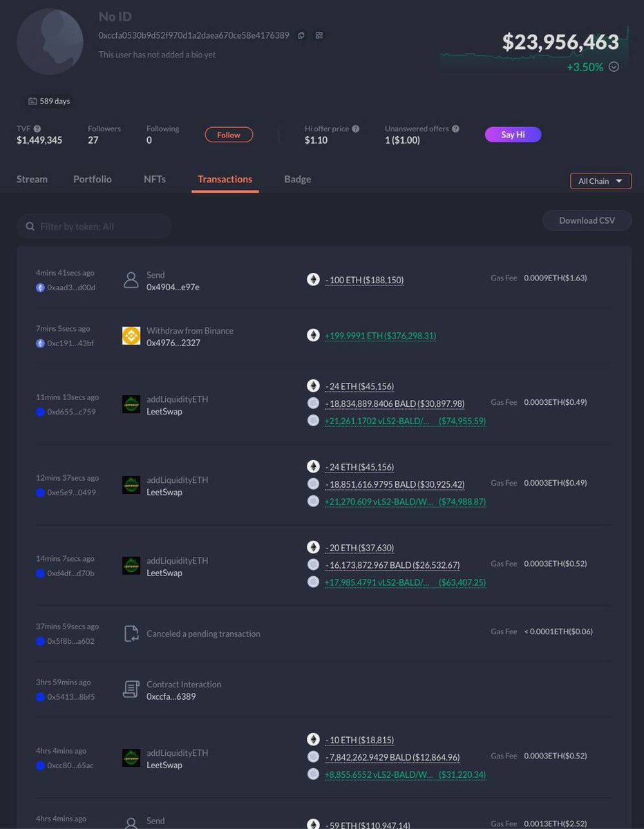The height and width of the screenshot is (829, 644).
Task: Show the wallet QR code icon
Action: 319,35
